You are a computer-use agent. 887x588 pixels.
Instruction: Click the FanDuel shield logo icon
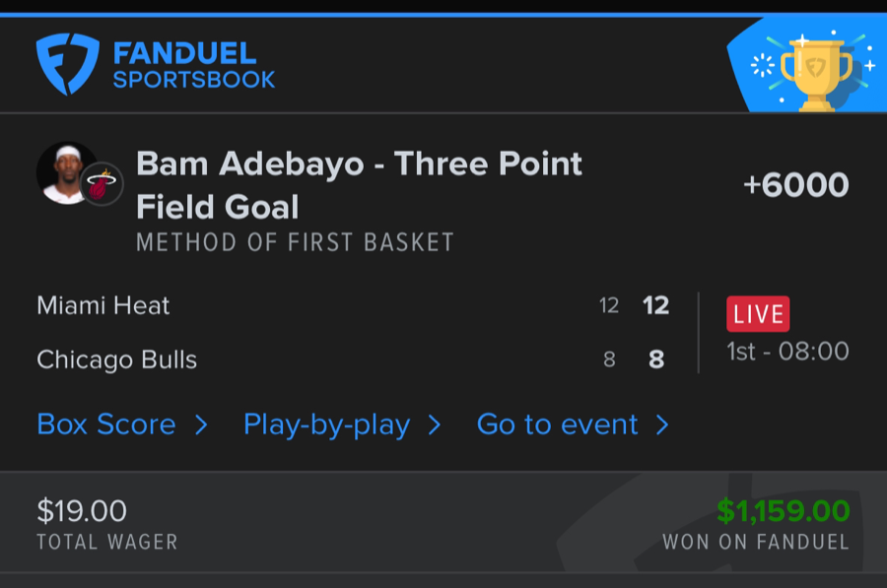pos(67,65)
